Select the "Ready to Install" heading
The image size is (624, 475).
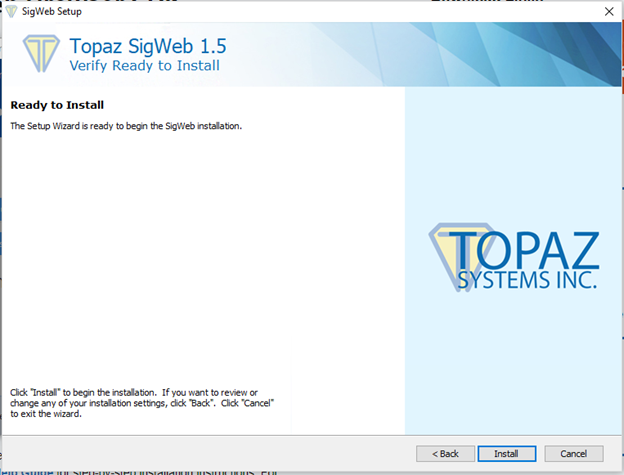[57, 105]
